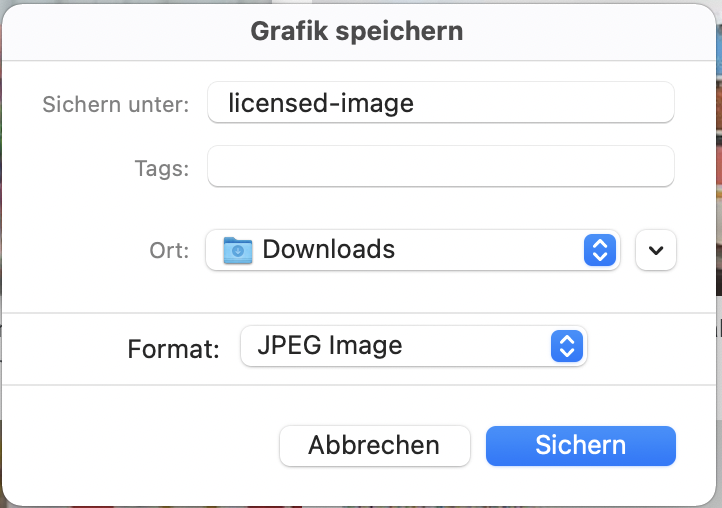722x508 pixels.
Task: Click the empty area left of Abbrechen
Action: click(140, 445)
